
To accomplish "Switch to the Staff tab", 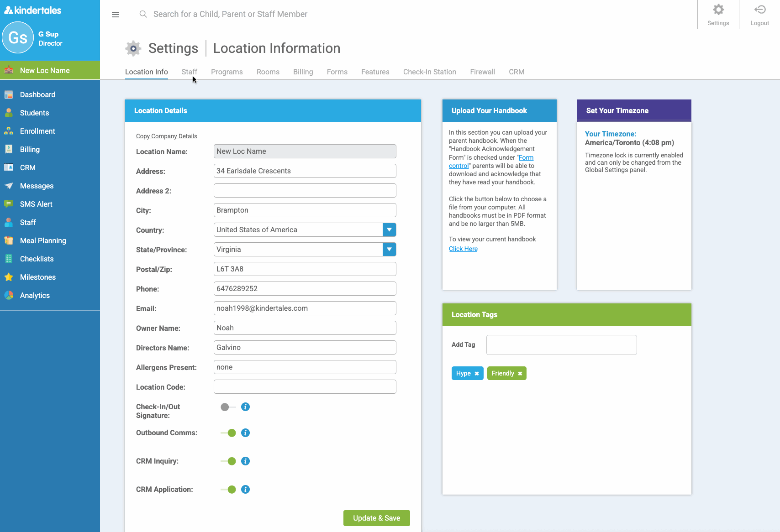I will coord(189,72).
